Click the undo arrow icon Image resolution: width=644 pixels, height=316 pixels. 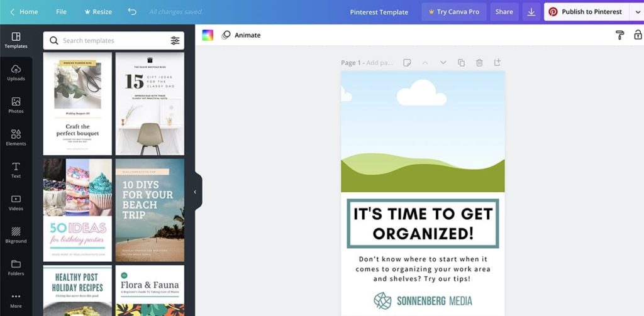pyautogui.click(x=131, y=12)
